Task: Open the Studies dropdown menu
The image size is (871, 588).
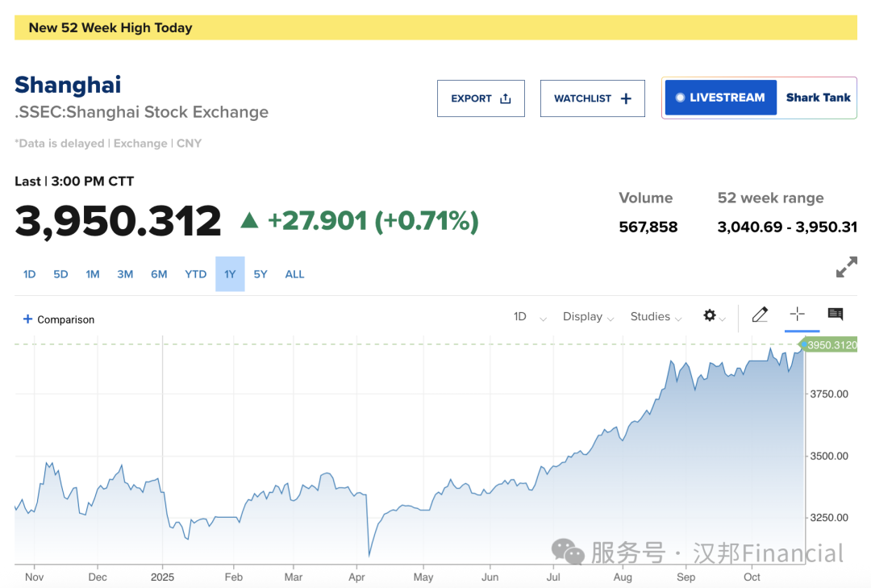Action: pos(656,317)
